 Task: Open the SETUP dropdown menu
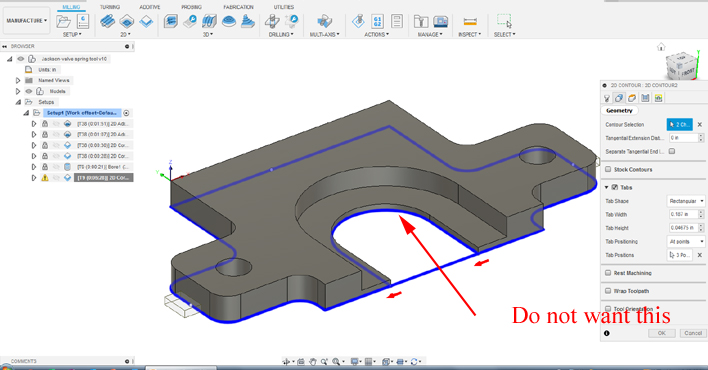tap(72, 34)
